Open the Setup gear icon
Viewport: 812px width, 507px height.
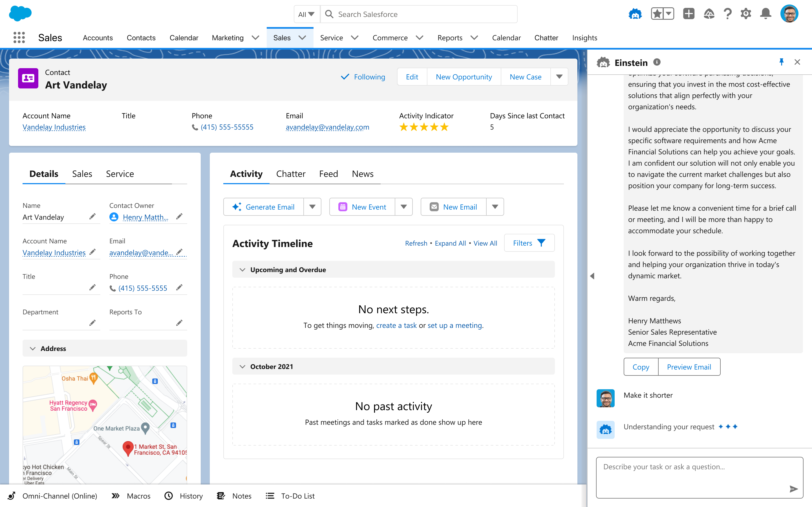click(x=745, y=14)
